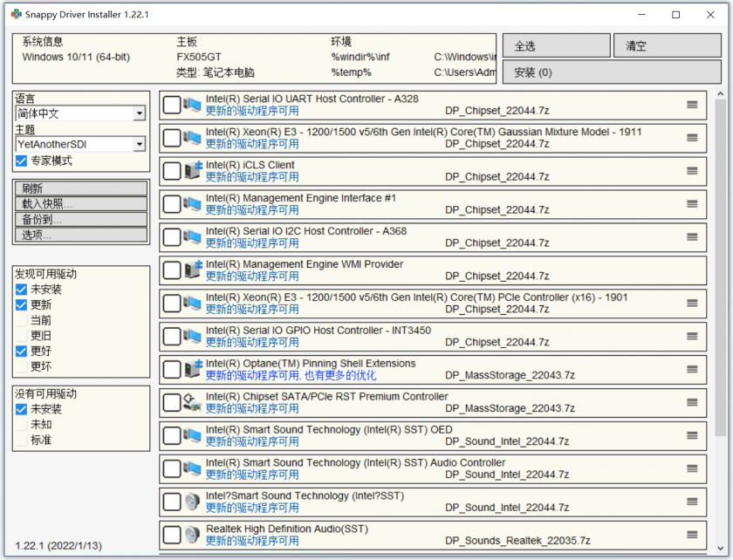Open the 选项... options entry

point(80,236)
